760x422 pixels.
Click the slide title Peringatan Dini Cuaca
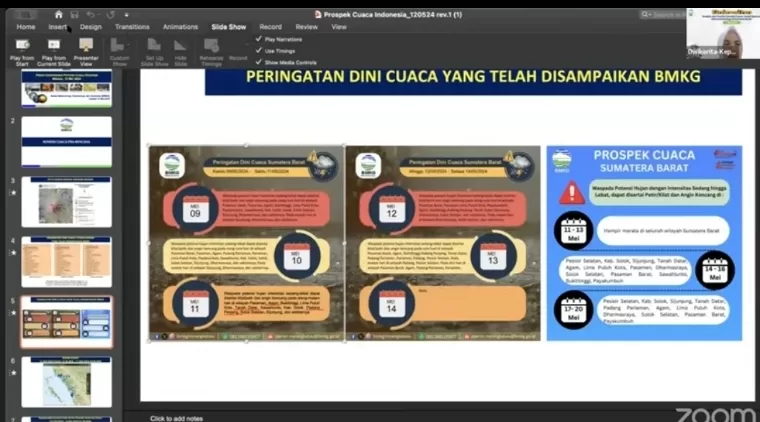point(473,77)
